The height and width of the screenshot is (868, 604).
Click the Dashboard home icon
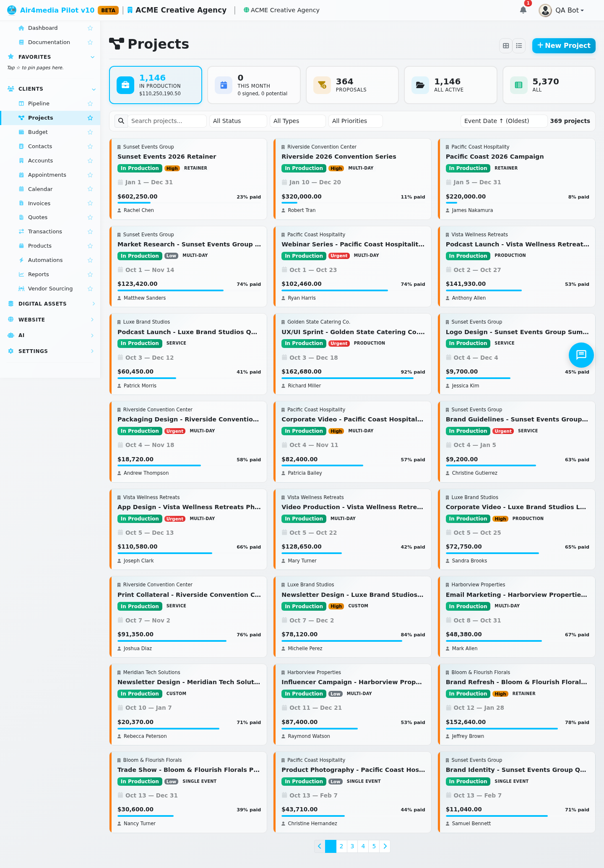[x=21, y=28]
